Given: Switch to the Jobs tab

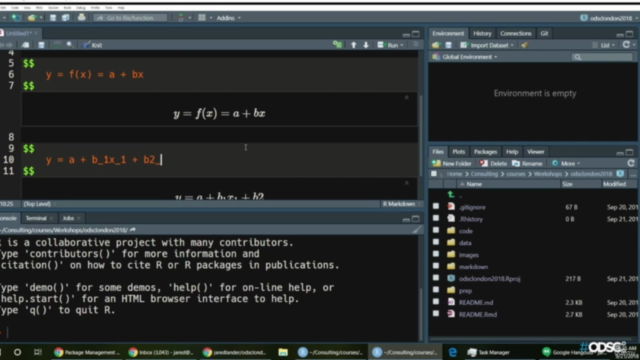Looking at the screenshot, I should [68, 218].
